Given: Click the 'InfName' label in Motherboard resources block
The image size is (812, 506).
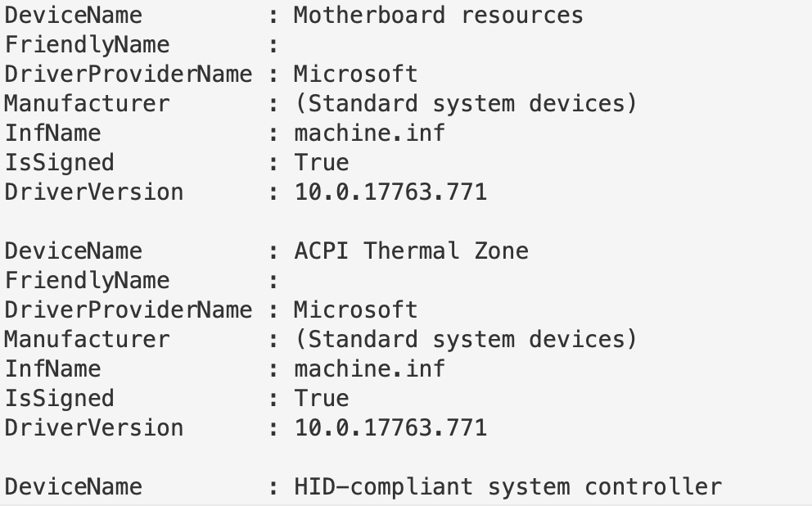Looking at the screenshot, I should tap(53, 133).
